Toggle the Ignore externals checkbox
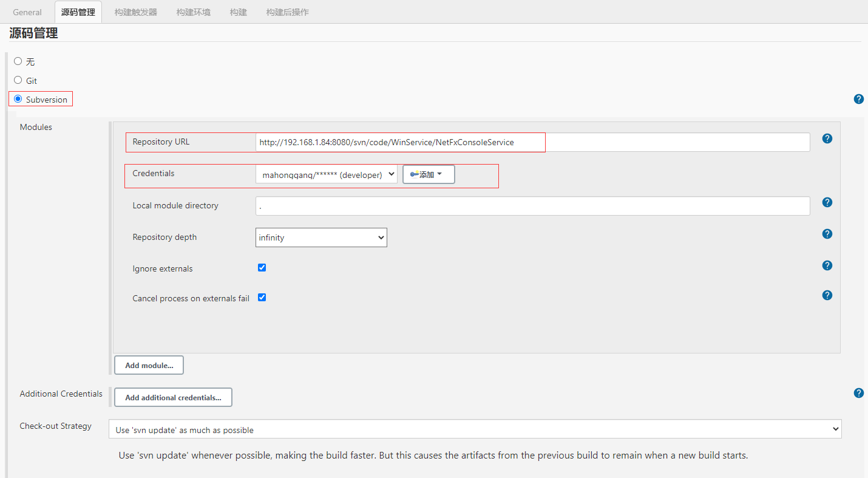868x478 pixels. coord(262,268)
